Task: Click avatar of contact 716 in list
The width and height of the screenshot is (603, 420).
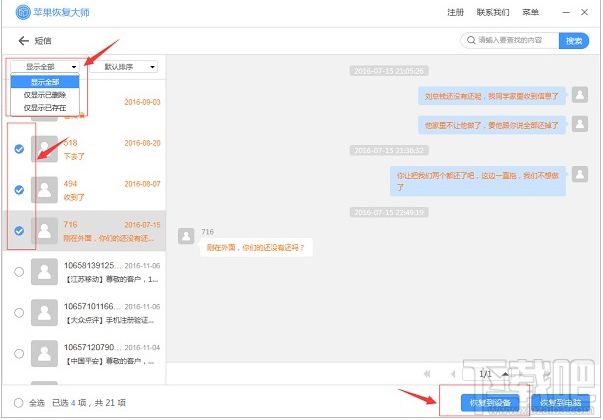Action: point(45,231)
